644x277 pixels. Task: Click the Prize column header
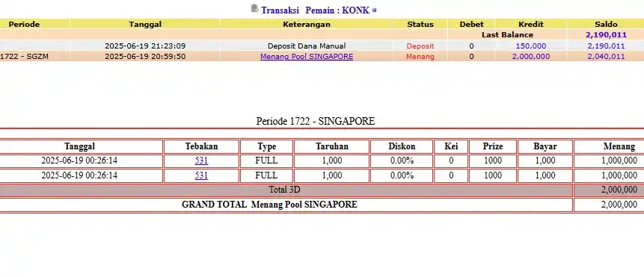(x=493, y=146)
